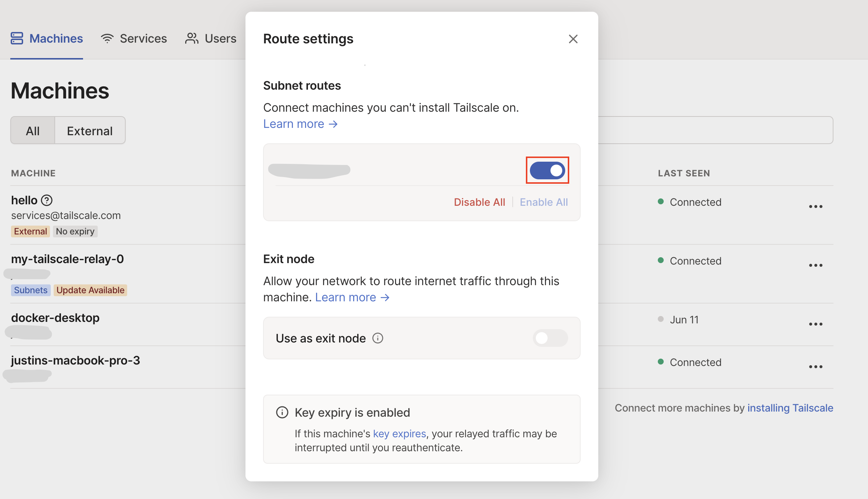The height and width of the screenshot is (499, 868).
Task: Open the key expires link
Action: [399, 434]
